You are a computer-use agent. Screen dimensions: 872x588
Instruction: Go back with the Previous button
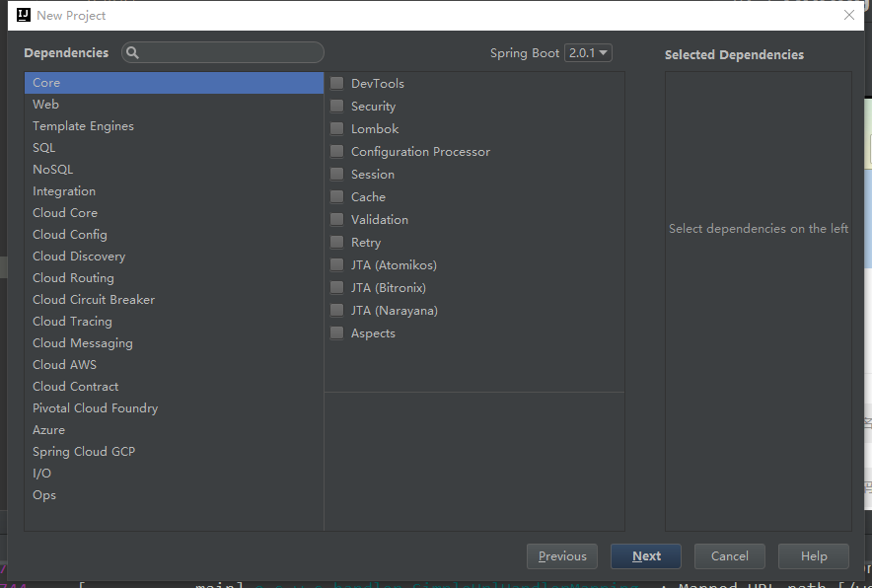(562, 556)
